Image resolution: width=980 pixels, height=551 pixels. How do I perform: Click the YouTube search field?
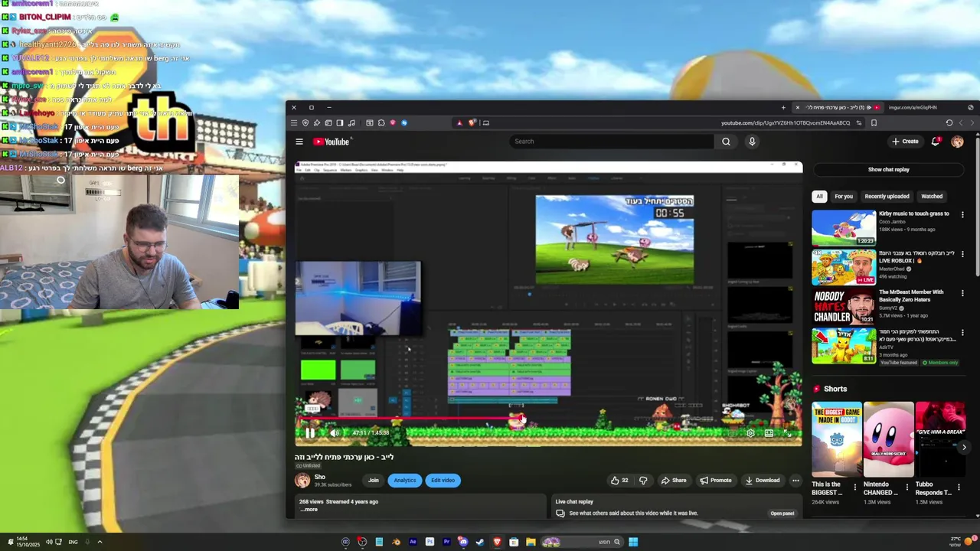pyautogui.click(x=612, y=142)
